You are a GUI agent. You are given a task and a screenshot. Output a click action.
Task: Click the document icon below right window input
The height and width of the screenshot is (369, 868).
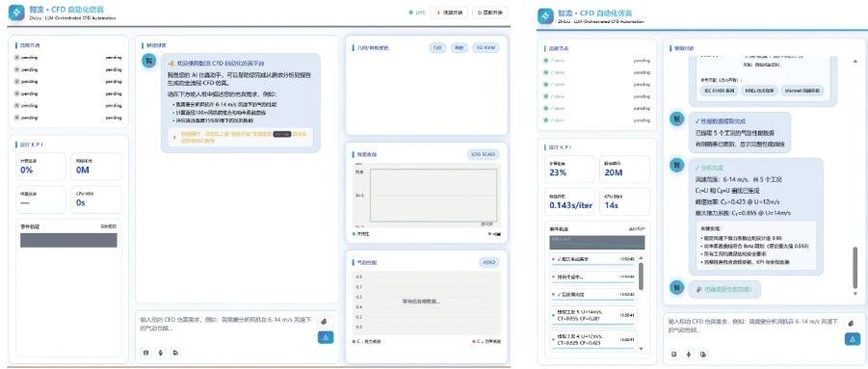pyautogui.click(x=703, y=354)
